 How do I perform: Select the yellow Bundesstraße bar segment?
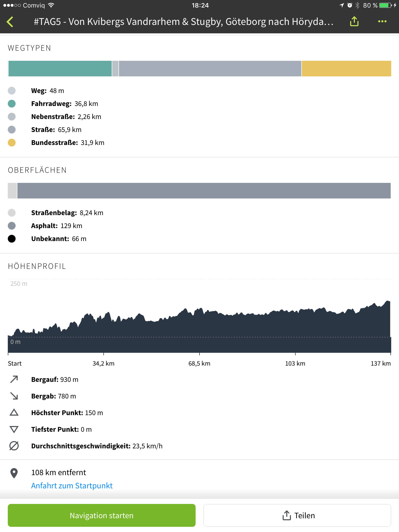coord(346,69)
